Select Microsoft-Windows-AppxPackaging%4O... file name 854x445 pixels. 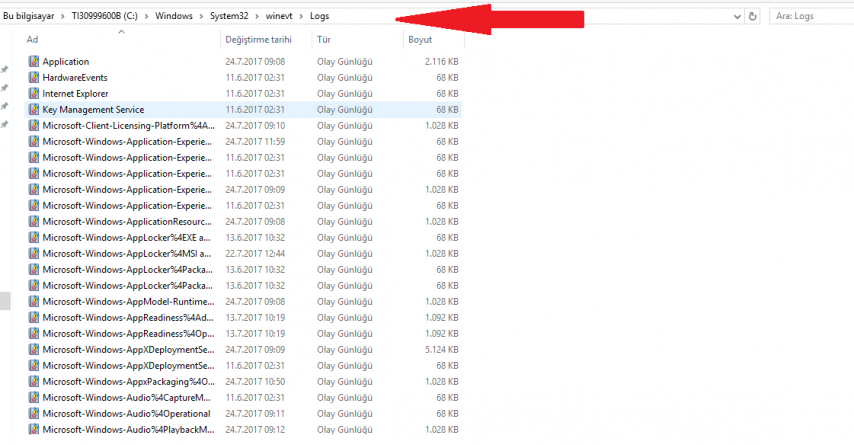click(129, 381)
